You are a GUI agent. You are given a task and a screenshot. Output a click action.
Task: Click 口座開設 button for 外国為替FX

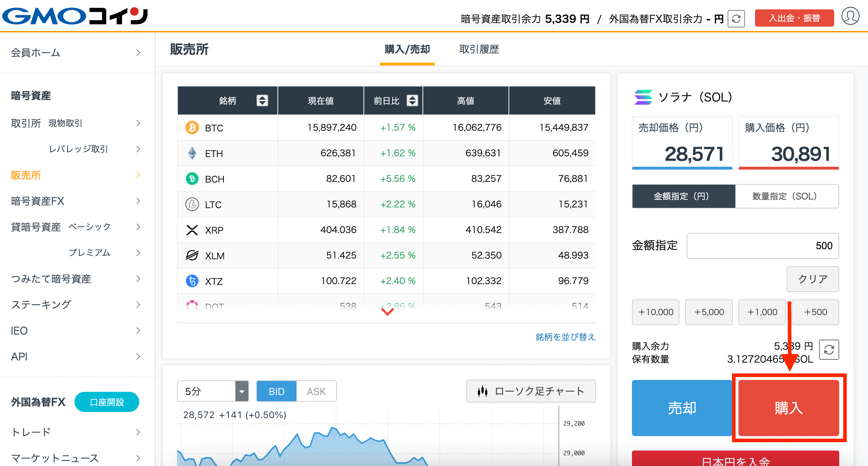(107, 402)
